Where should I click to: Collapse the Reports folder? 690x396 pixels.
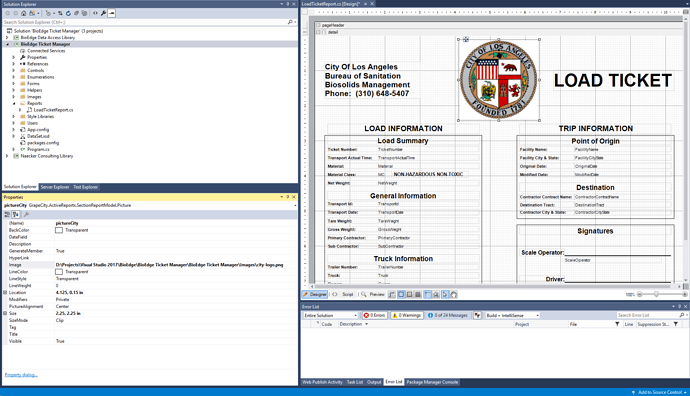(14, 103)
